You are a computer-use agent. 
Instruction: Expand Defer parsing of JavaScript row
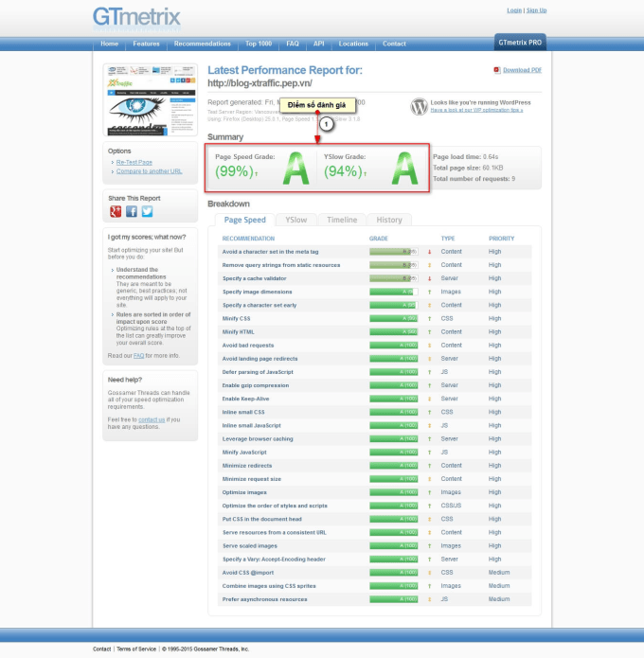258,372
